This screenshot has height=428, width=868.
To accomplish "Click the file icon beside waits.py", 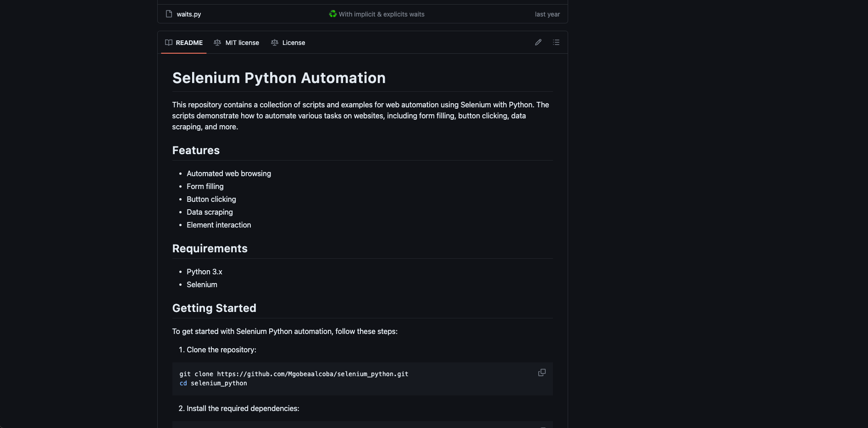I will tap(169, 14).
